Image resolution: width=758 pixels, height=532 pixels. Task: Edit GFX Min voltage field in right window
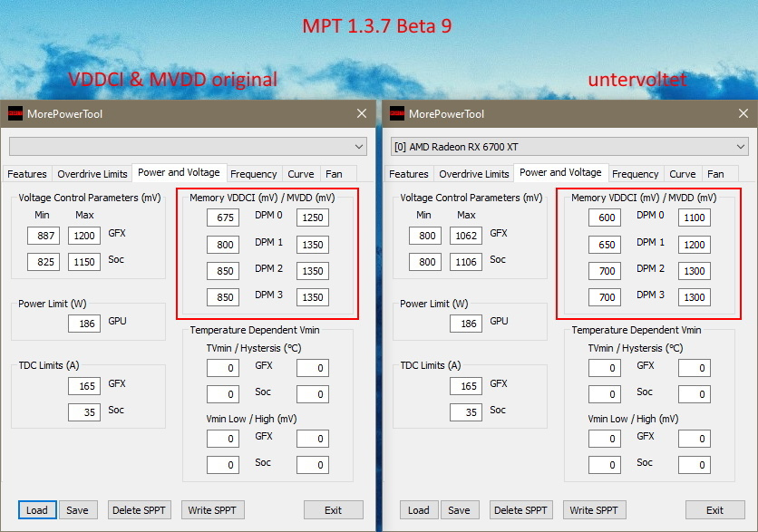click(x=425, y=236)
